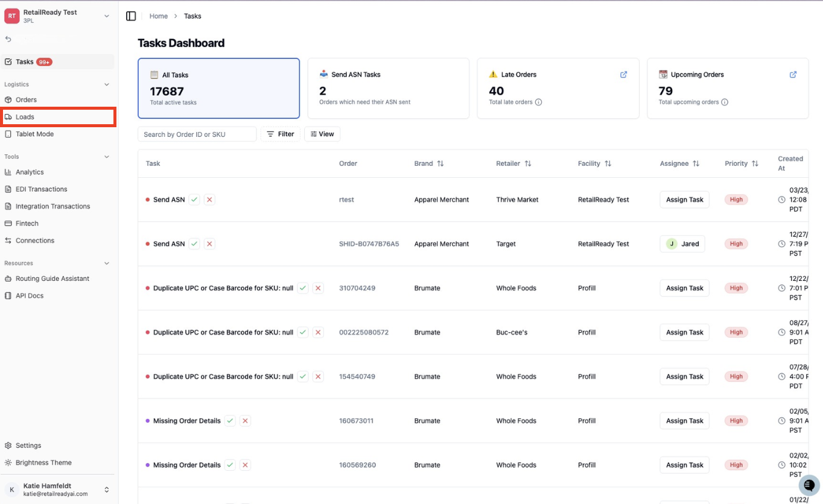The width and height of the screenshot is (823, 504).
Task: Click the red 99+ Tasks badge
Action: pyautogui.click(x=44, y=62)
